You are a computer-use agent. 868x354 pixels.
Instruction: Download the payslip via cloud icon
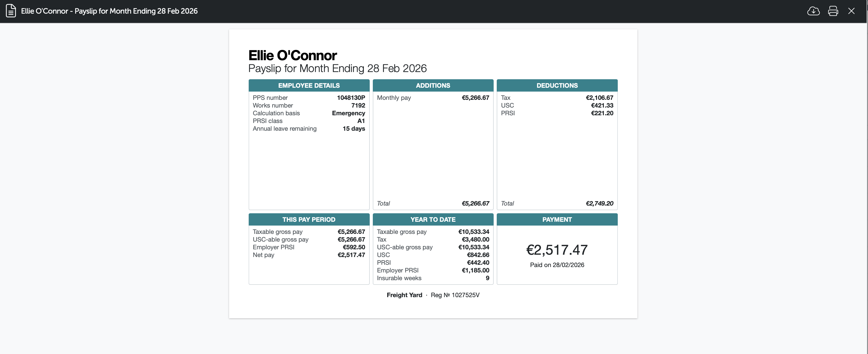813,11
